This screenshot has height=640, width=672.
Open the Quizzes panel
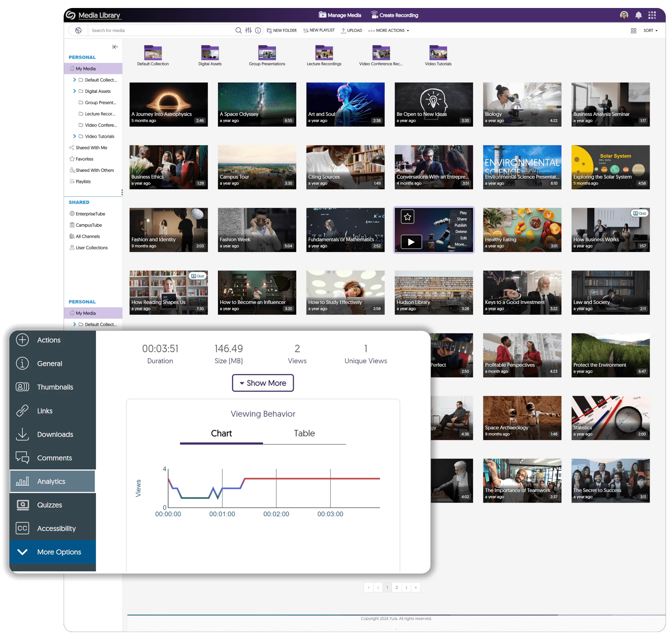click(x=49, y=504)
